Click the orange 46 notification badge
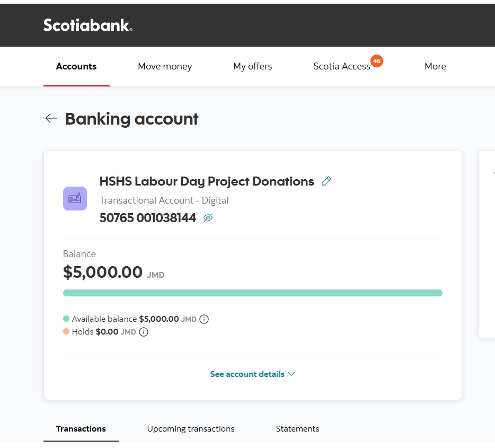 click(377, 61)
